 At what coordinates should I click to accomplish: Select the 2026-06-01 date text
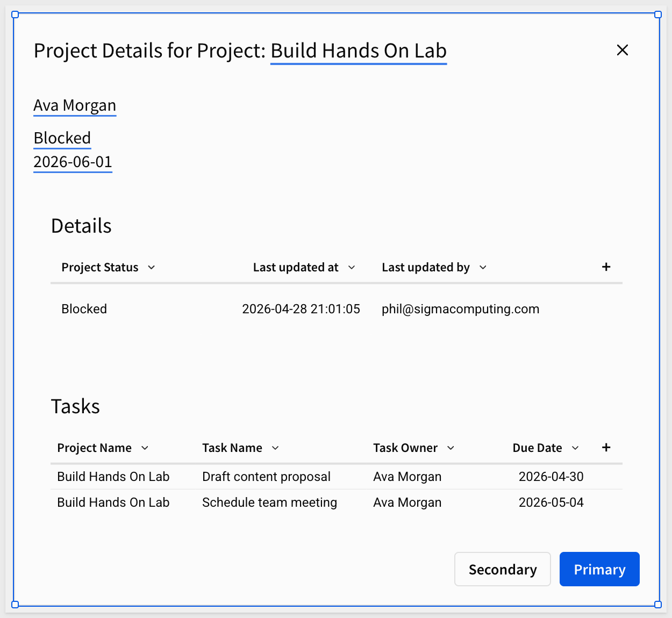tap(73, 162)
